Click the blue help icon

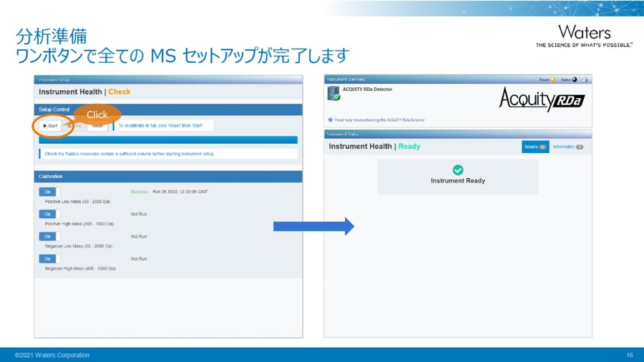coord(330,120)
